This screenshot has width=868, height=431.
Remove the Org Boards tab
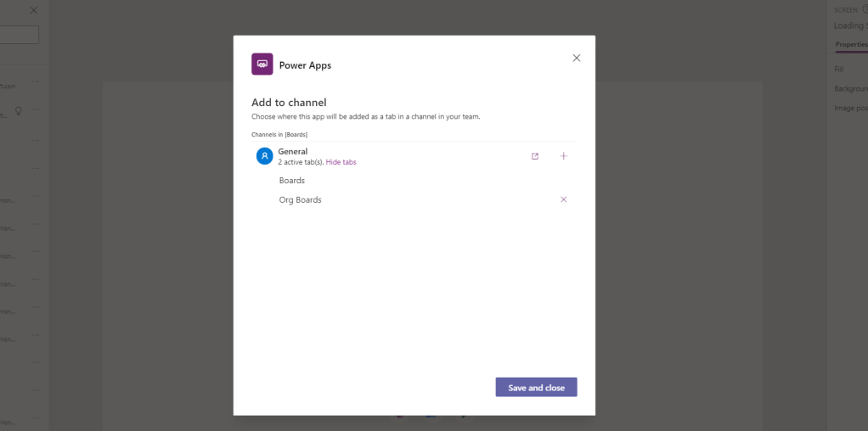coord(563,199)
